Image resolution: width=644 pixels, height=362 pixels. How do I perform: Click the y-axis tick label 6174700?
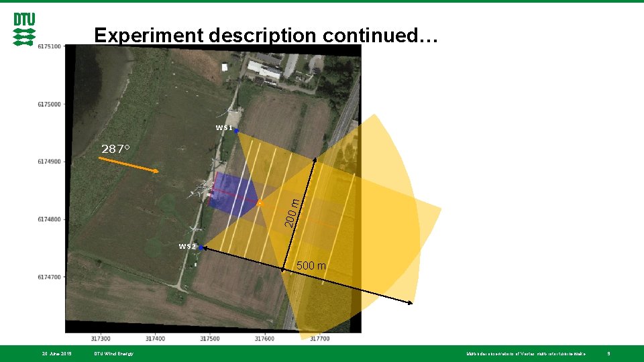coord(49,277)
